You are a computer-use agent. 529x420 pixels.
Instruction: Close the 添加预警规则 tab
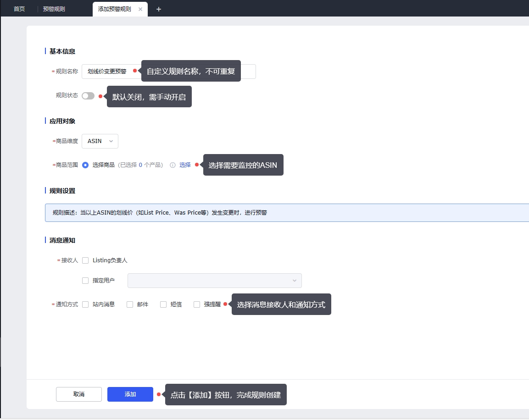coord(140,9)
